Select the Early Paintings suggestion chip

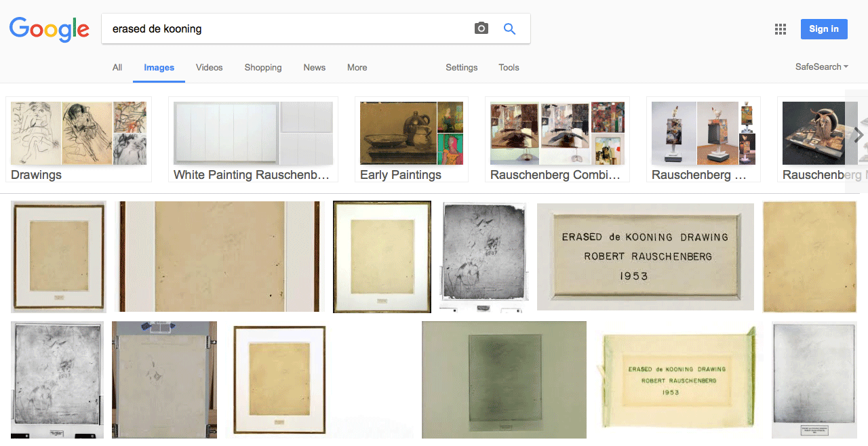(x=412, y=140)
